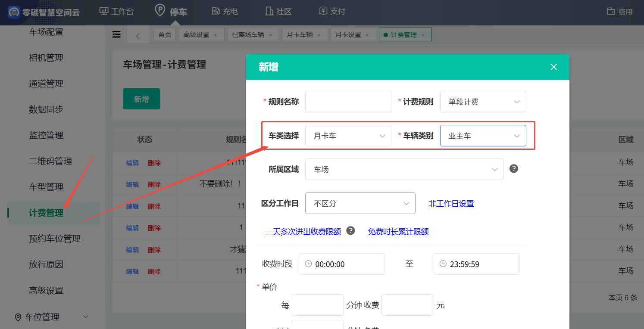Open the 计费规则 dropdown
The height and width of the screenshot is (329, 644).
click(x=483, y=102)
